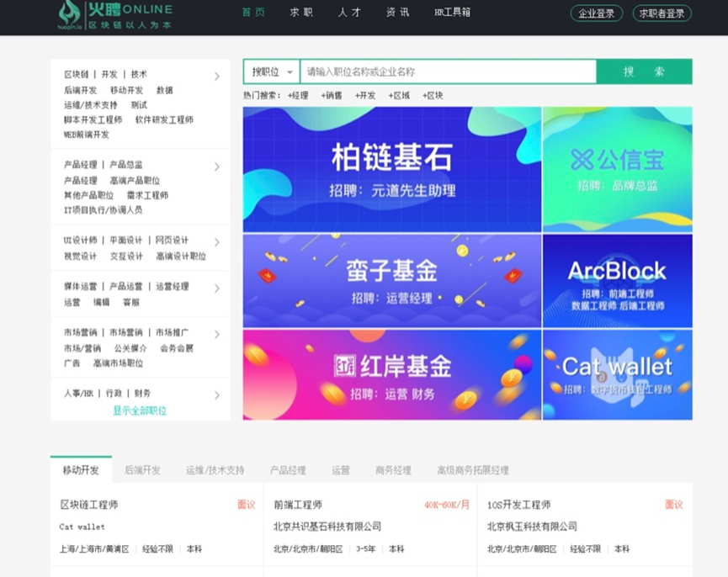Expand the 区块链 开发 技术 category arrow

point(217,77)
